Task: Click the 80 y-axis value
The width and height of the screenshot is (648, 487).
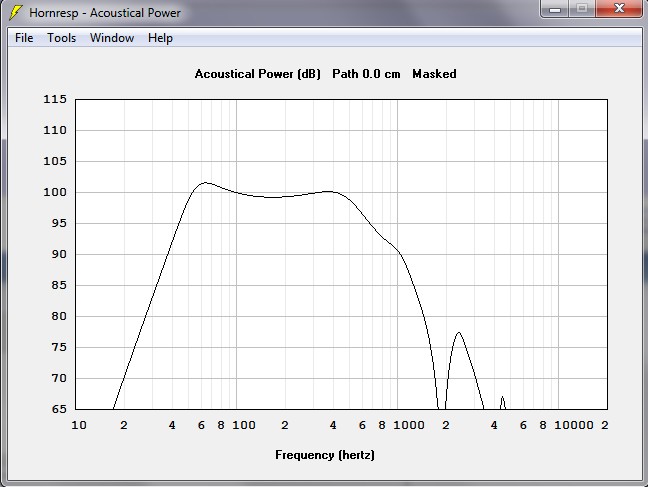Action: click(x=59, y=316)
